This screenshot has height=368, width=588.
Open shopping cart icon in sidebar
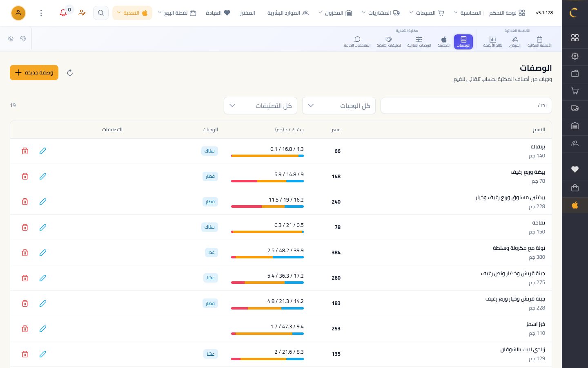[575, 91]
